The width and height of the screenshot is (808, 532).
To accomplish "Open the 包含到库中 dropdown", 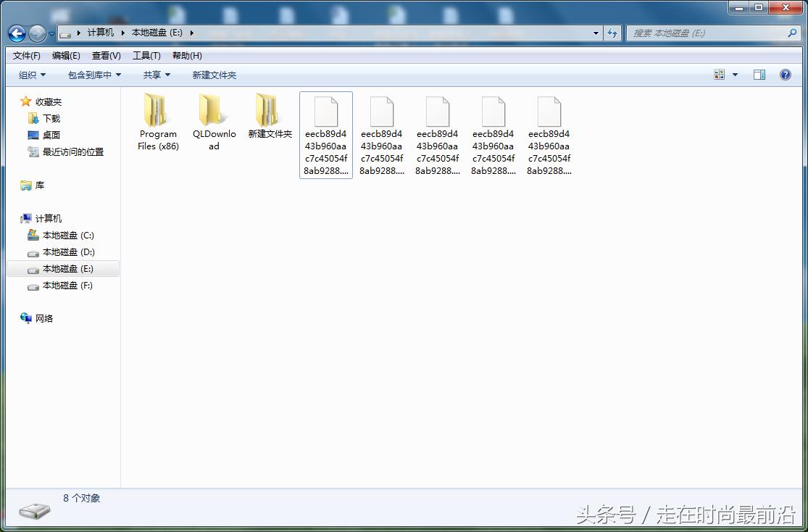I will click(x=94, y=75).
